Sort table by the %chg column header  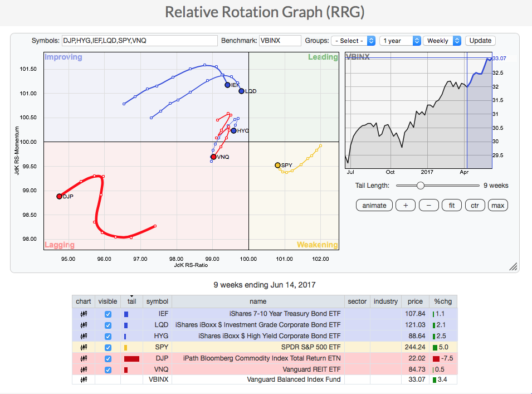(443, 301)
